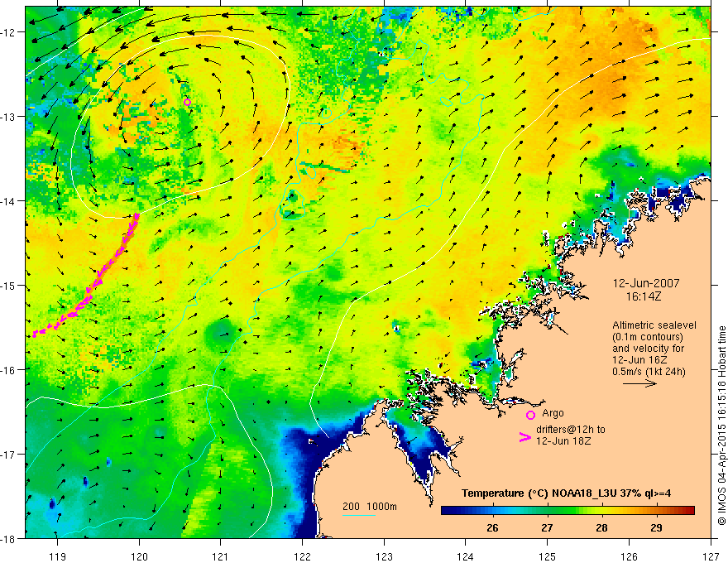The width and height of the screenshot is (728, 563).
Task: Click longitude label 119 on the axis
Action: click(58, 556)
